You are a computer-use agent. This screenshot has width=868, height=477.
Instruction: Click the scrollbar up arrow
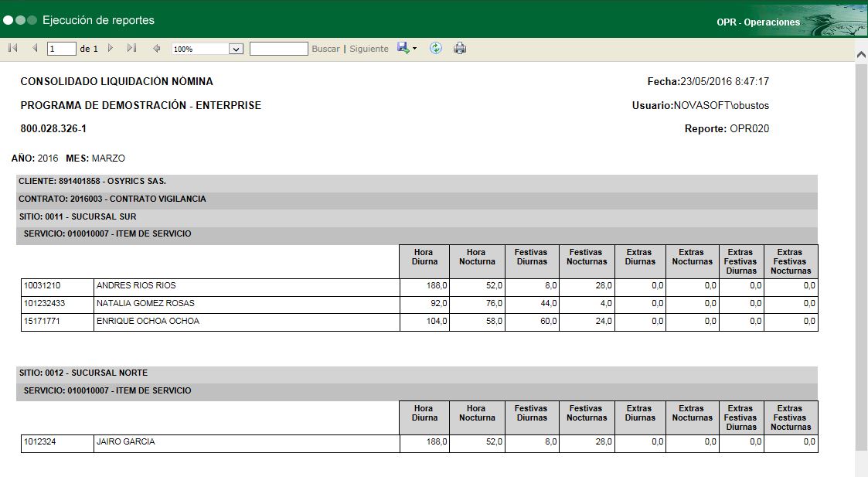[x=861, y=54]
